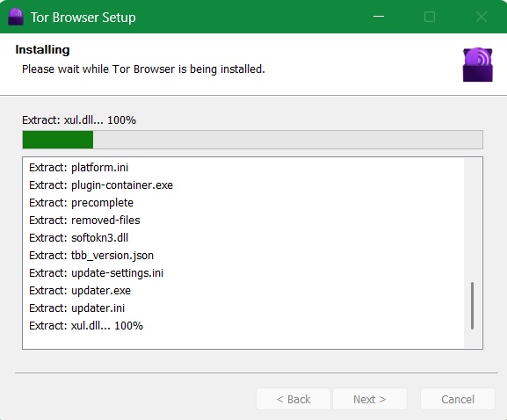Click the Tor Browser installer logo in header
507x420 pixels.
pyautogui.click(x=478, y=65)
